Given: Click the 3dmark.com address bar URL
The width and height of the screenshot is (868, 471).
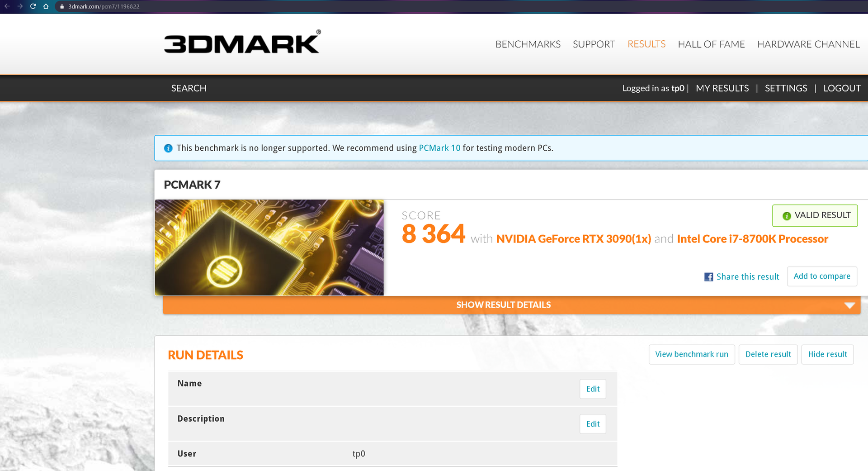Looking at the screenshot, I should 104,6.
